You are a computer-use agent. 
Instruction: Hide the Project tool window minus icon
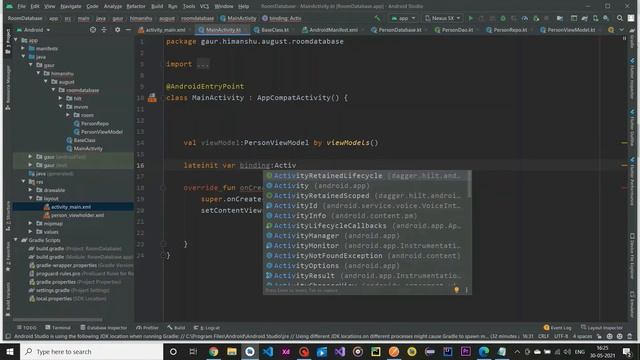pyautogui.click(x=128, y=30)
